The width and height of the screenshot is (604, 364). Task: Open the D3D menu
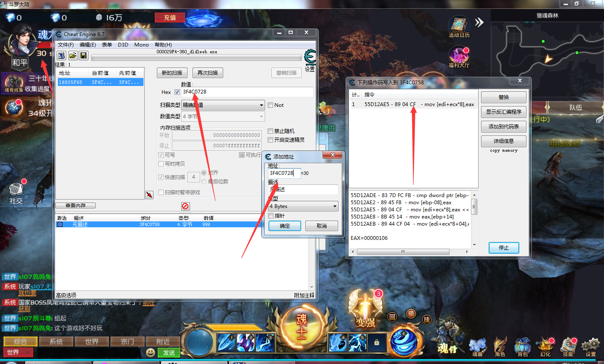(123, 45)
